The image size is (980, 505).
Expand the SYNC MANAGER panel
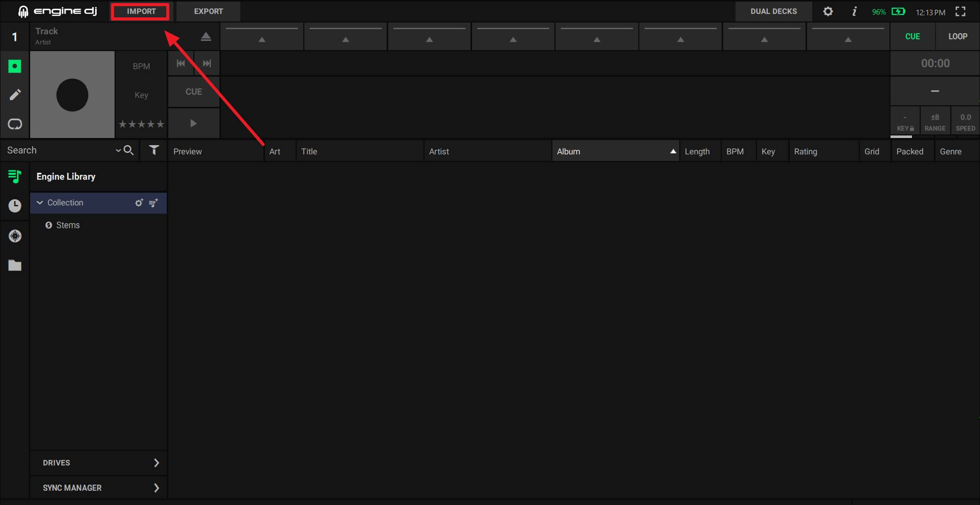tap(98, 488)
